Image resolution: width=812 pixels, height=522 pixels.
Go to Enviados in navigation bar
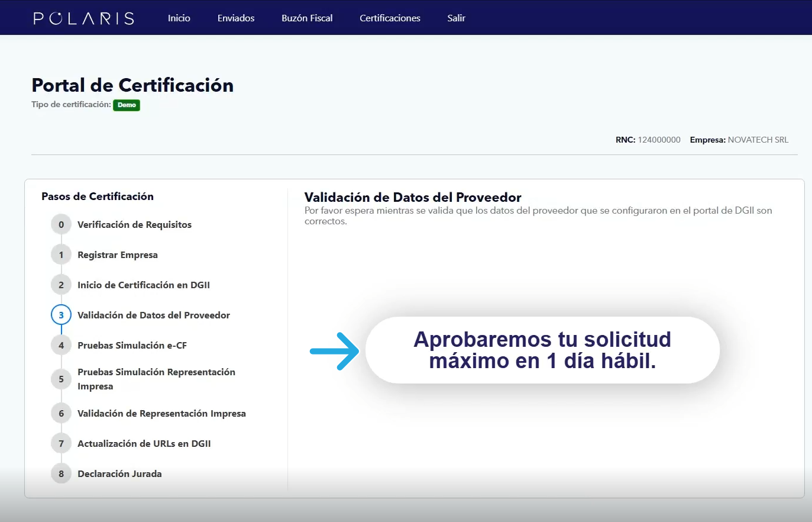click(x=236, y=18)
